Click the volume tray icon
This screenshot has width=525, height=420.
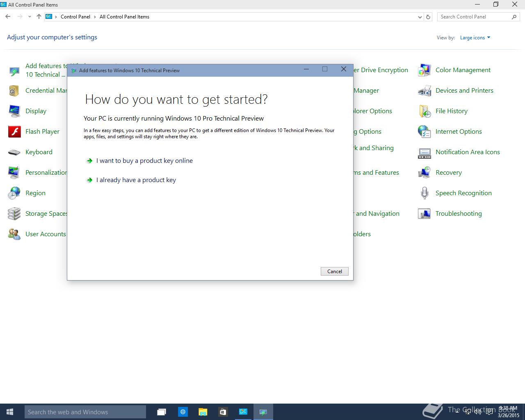[477, 412]
